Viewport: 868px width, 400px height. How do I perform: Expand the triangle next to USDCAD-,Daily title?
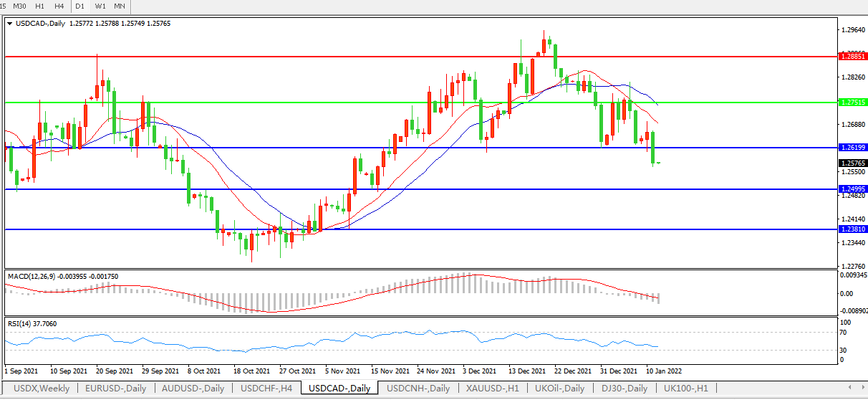[x=9, y=24]
